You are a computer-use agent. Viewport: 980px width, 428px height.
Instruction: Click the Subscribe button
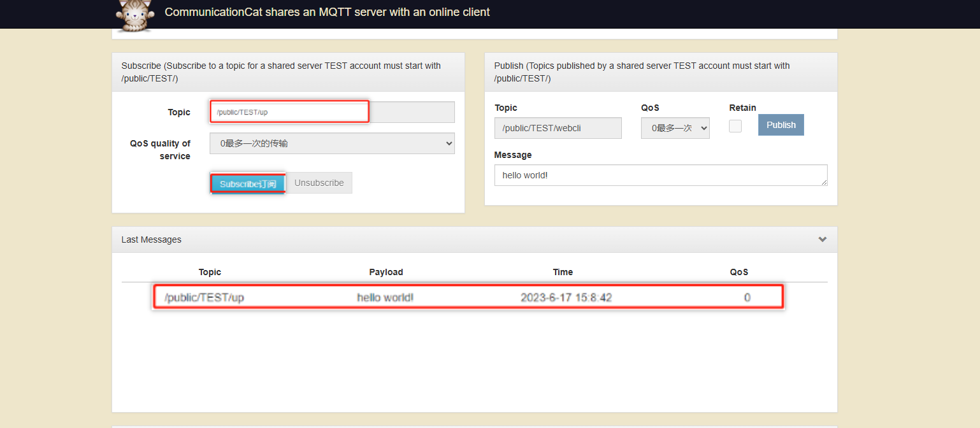pyautogui.click(x=248, y=183)
